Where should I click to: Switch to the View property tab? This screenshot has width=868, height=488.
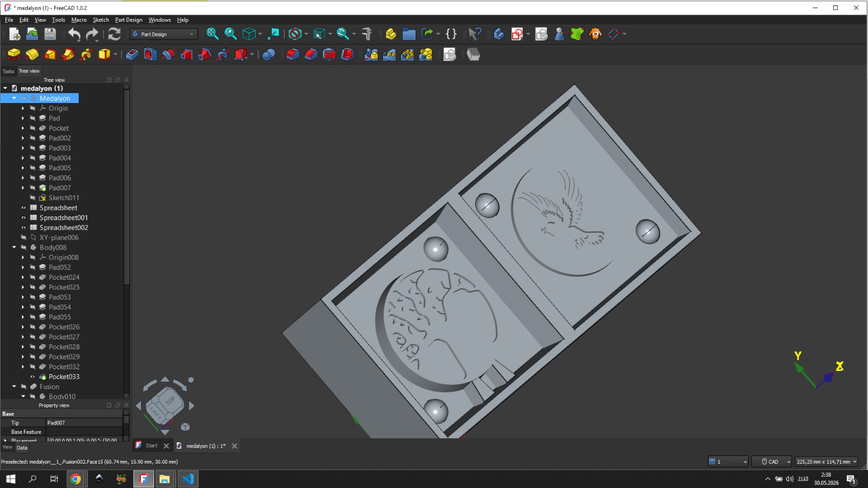[x=8, y=447]
